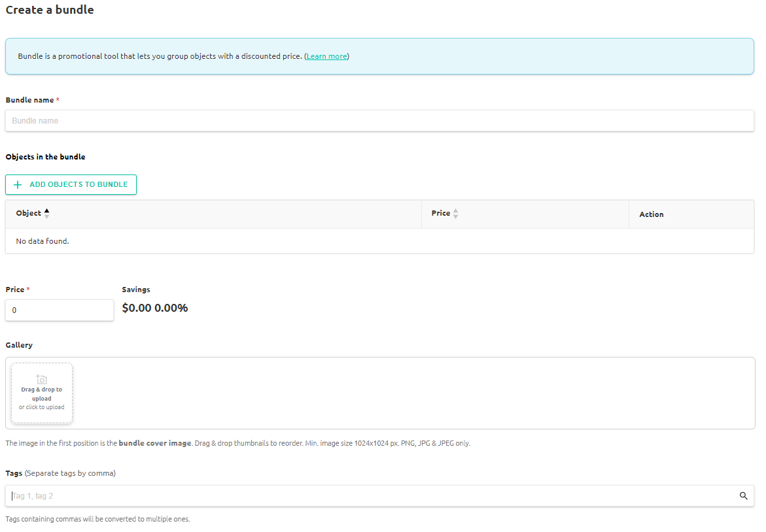766x532 pixels.
Task: Click the Action column header
Action: coord(651,214)
